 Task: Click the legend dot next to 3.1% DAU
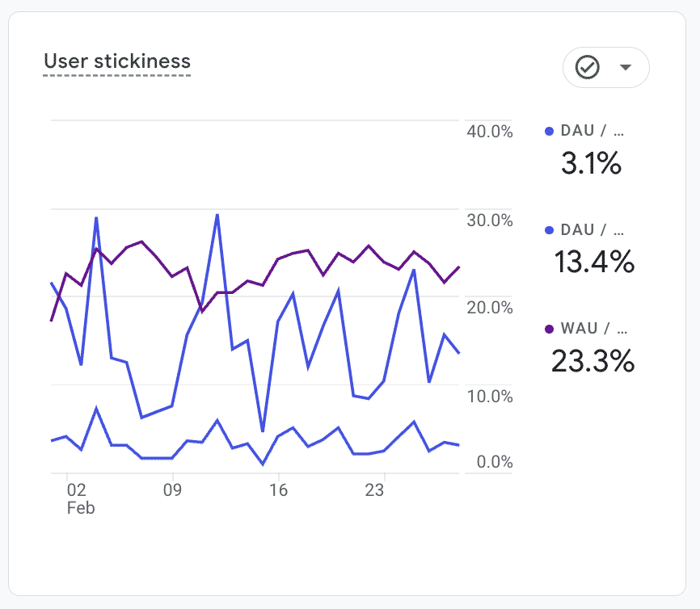(x=550, y=131)
